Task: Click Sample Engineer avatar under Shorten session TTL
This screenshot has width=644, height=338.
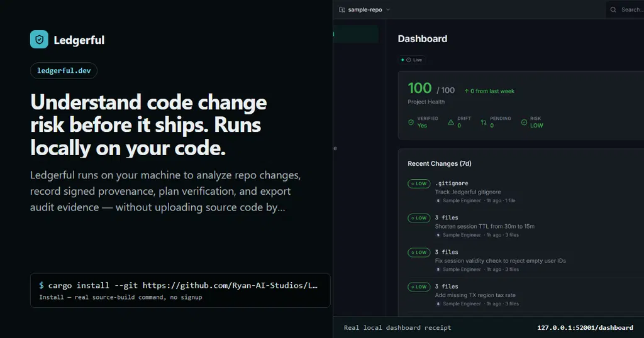Action: (x=438, y=235)
